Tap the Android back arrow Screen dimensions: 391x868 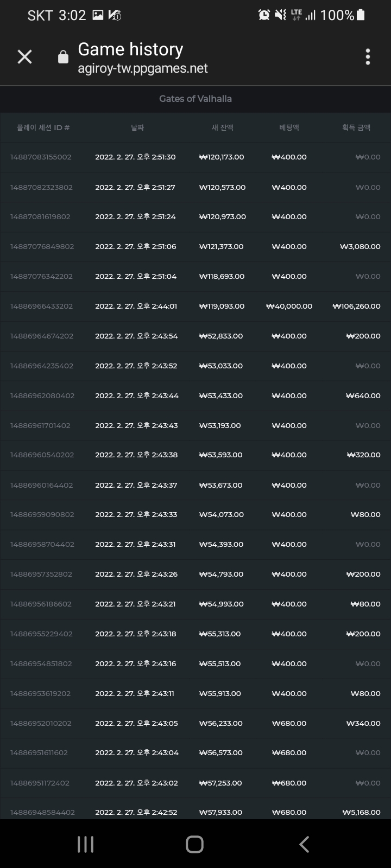pyautogui.click(x=304, y=844)
